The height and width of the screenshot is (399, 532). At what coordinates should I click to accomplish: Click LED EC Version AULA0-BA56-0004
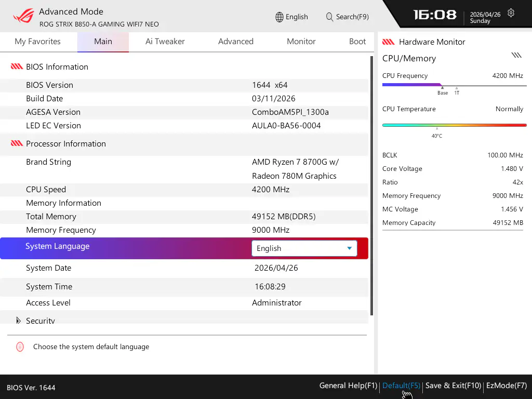(286, 126)
